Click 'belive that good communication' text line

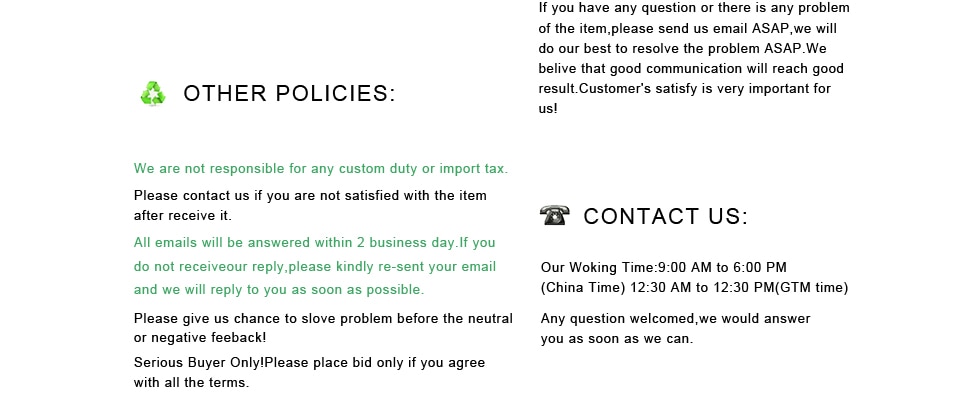click(x=691, y=69)
